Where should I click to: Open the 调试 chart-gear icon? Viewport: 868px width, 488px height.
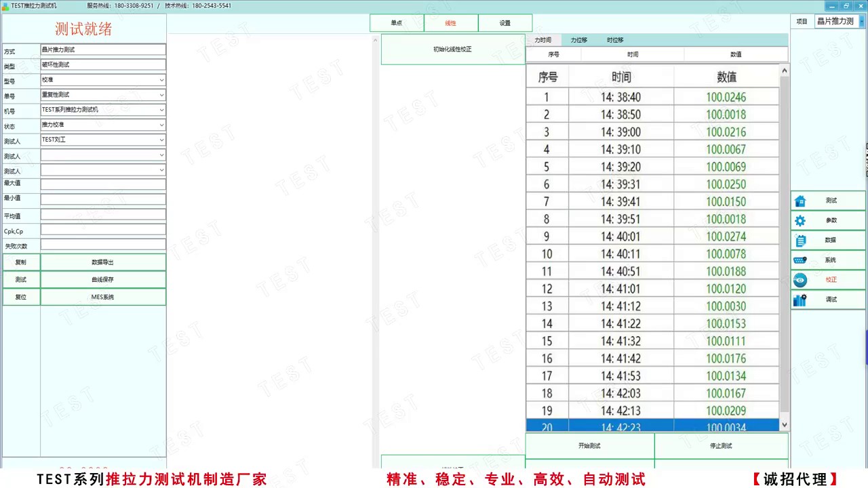point(800,300)
